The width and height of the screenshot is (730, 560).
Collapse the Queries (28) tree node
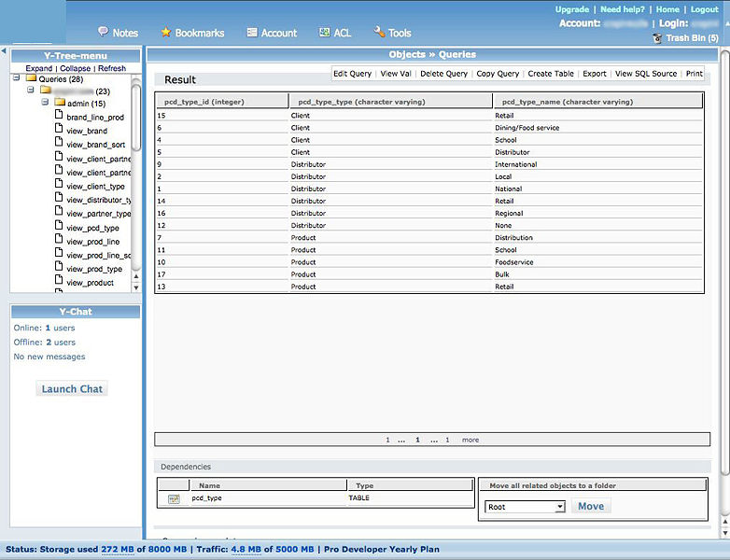17,78
